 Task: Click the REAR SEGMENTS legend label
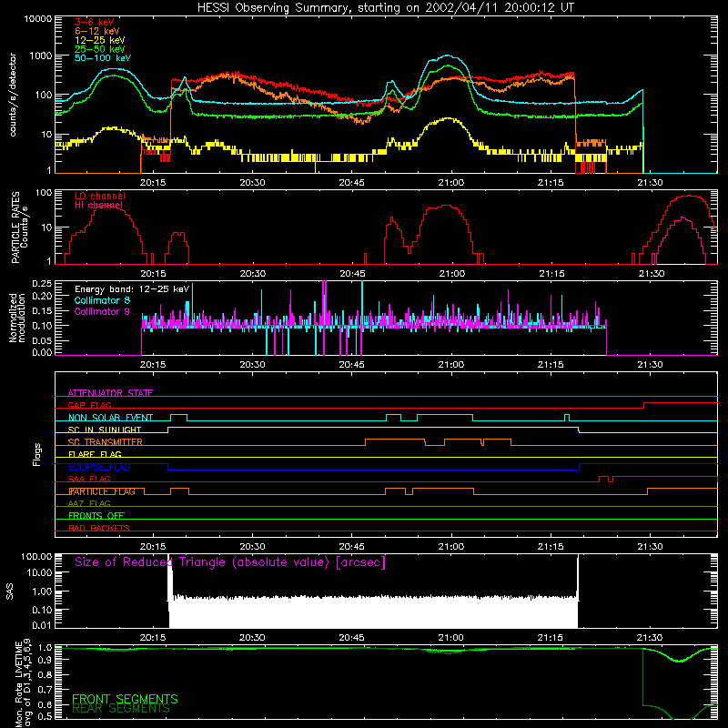[x=121, y=709]
